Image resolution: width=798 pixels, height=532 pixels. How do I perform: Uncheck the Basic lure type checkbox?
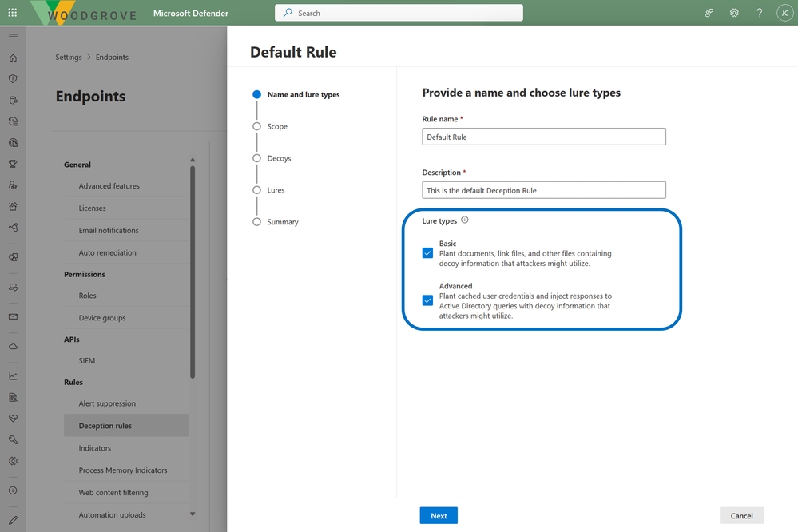click(427, 253)
